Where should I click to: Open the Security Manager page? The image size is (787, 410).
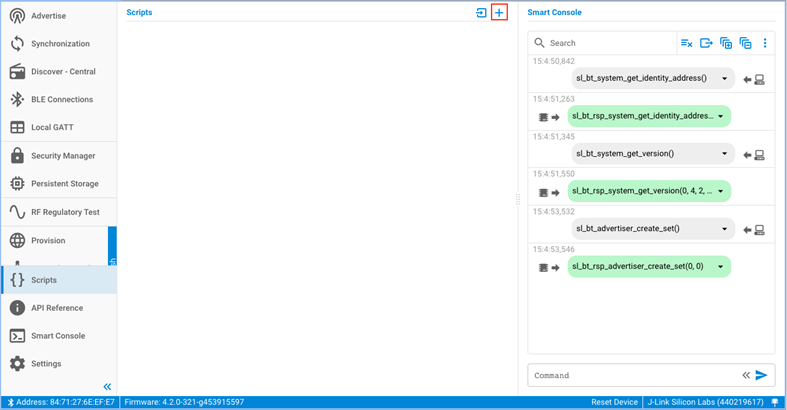tap(63, 156)
